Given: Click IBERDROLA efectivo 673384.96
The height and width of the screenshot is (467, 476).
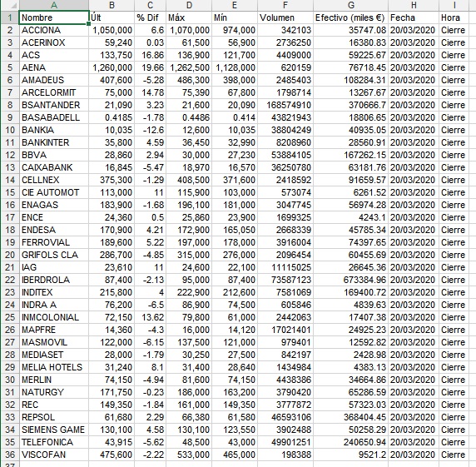Looking at the screenshot, I should tap(350, 280).
